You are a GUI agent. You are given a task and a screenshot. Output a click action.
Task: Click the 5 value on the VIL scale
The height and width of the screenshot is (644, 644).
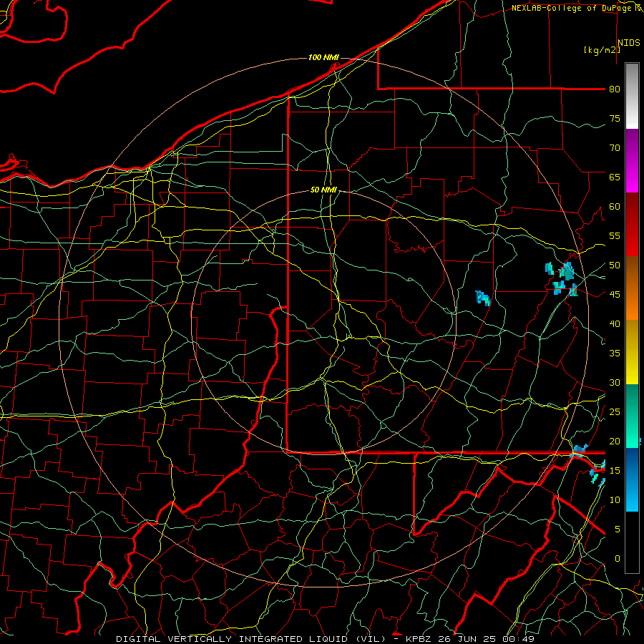(618, 529)
